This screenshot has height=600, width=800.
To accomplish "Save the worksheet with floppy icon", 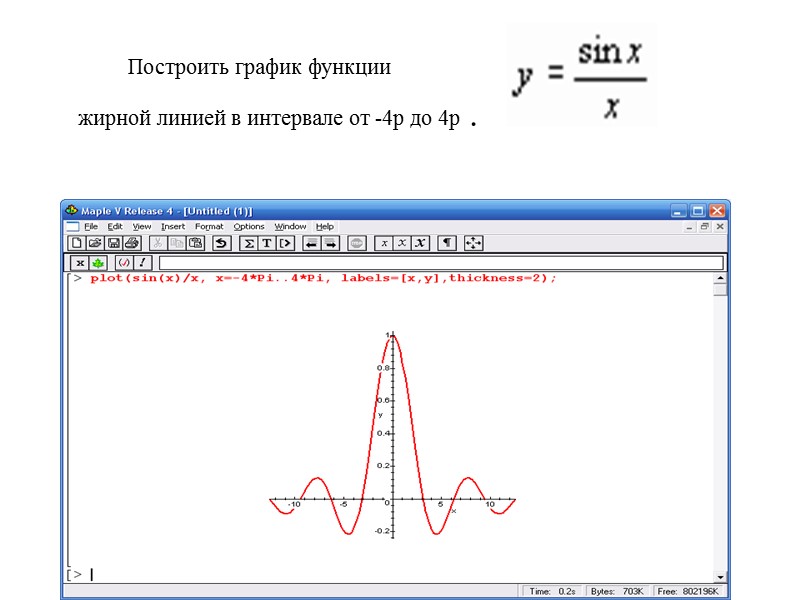I will [114, 243].
